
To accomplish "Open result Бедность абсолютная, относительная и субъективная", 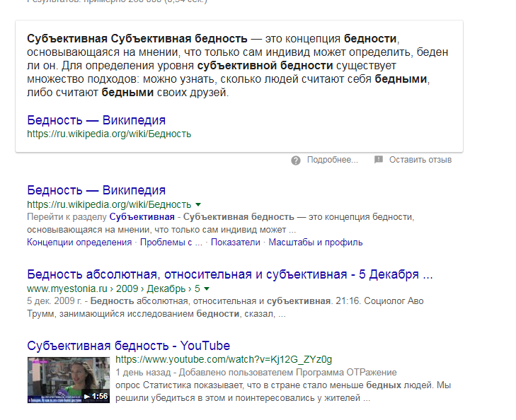I will (230, 274).
